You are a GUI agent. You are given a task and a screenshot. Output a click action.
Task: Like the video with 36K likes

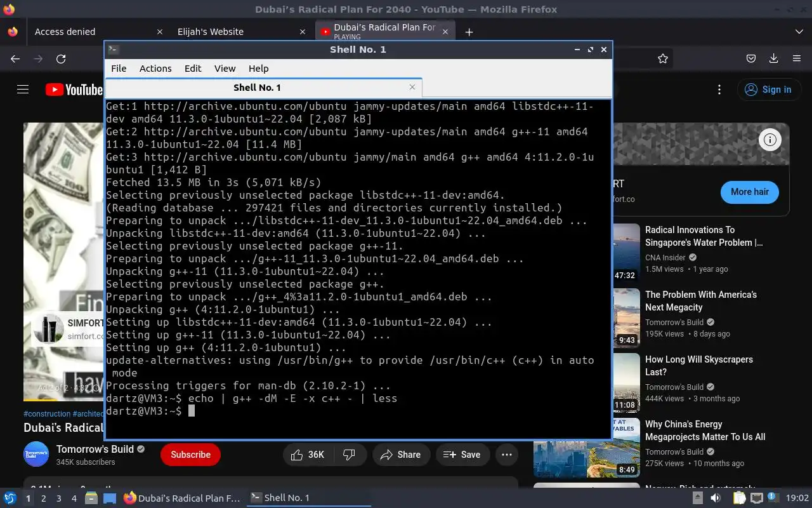(308, 455)
